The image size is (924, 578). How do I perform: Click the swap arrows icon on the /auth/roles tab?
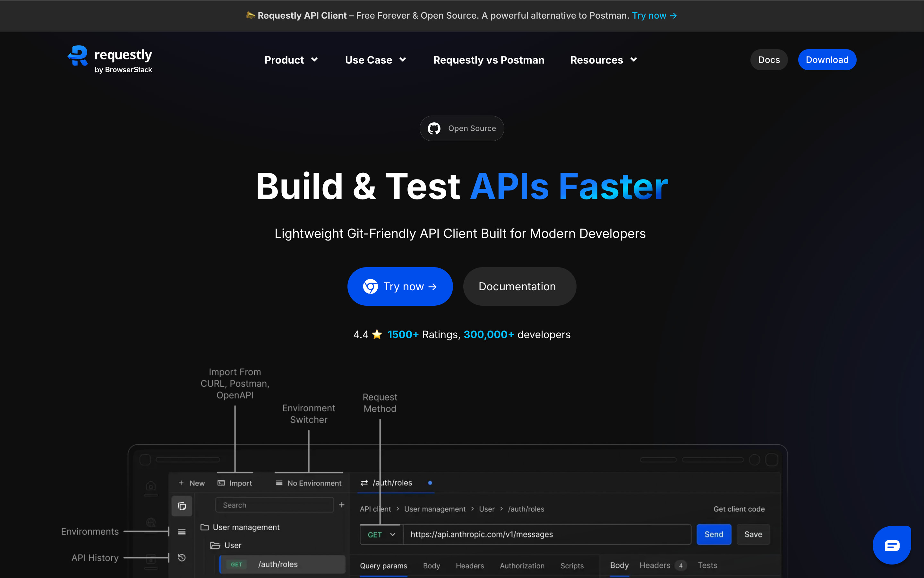click(364, 483)
